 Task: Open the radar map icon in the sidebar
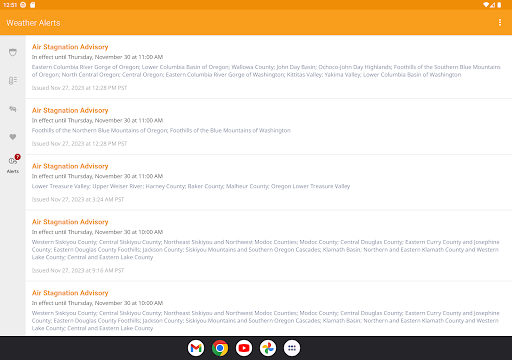pyautogui.click(x=13, y=109)
